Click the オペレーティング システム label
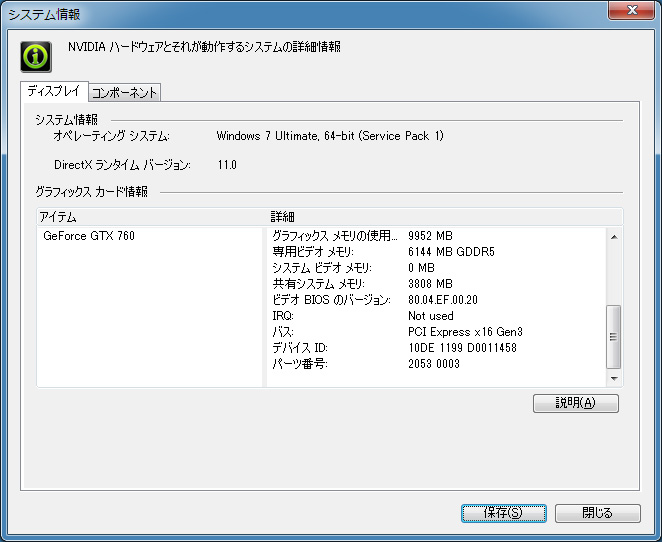This screenshot has width=662, height=542. coord(111,136)
